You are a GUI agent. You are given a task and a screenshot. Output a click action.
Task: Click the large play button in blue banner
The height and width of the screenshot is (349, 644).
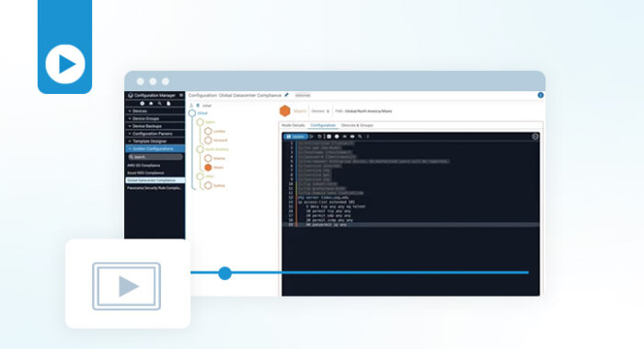(x=65, y=64)
